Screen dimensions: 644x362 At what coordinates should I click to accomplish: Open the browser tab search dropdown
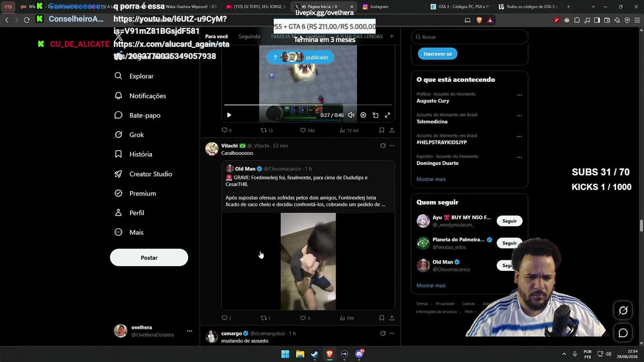593,7
